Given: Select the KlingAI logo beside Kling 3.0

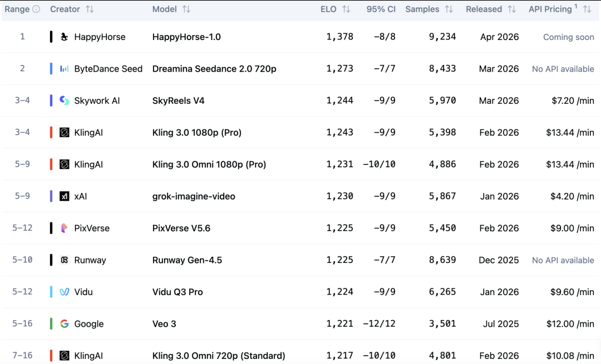Looking at the screenshot, I should (x=65, y=132).
